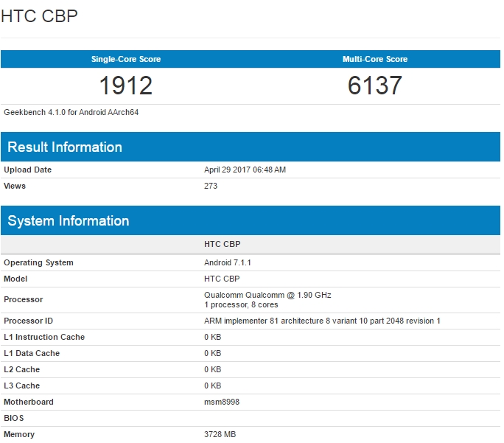Click the BIOS row label
Viewport: 504px width, 443px height.
[x=13, y=418]
